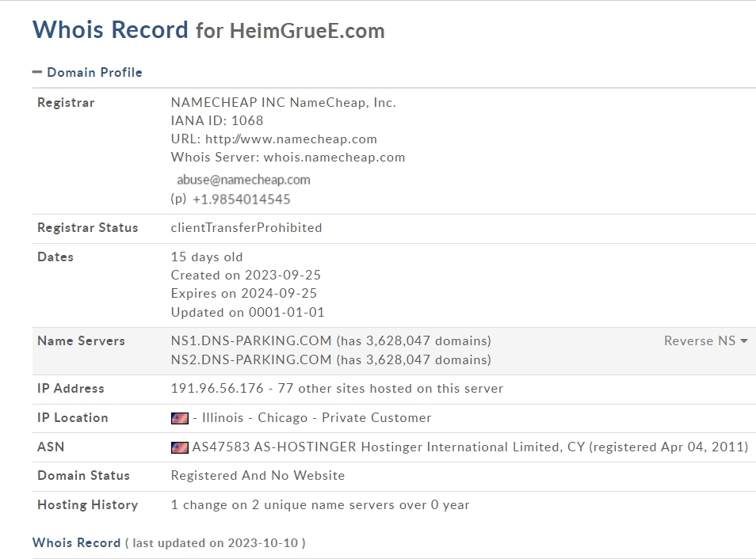This screenshot has height=559, width=756.
Task: Select the Illinois - Chicago - Private Customer text
Action: click(x=317, y=418)
